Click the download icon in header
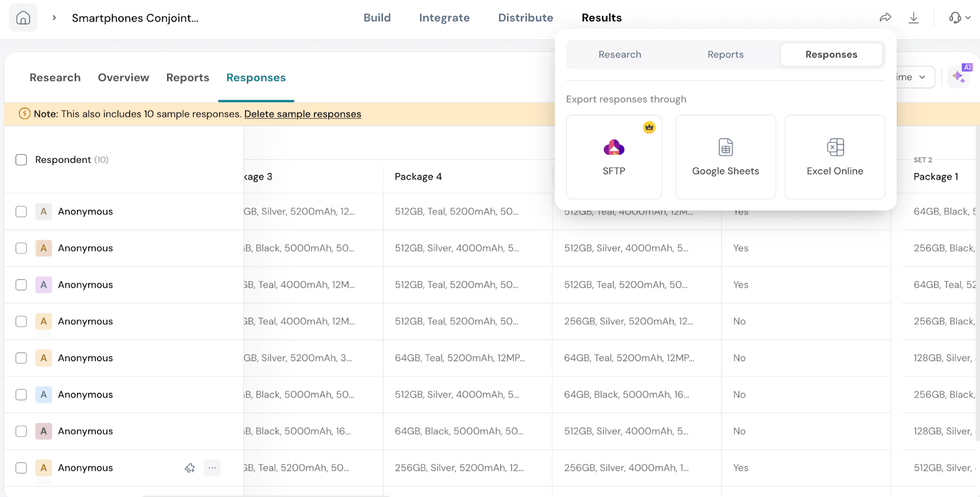980x497 pixels. [x=913, y=18]
